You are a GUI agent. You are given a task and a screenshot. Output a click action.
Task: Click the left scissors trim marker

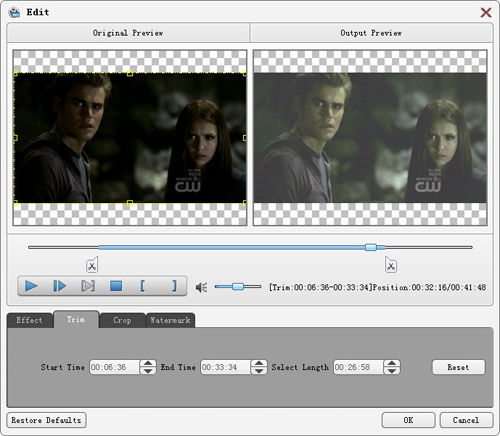pyautogui.click(x=92, y=265)
